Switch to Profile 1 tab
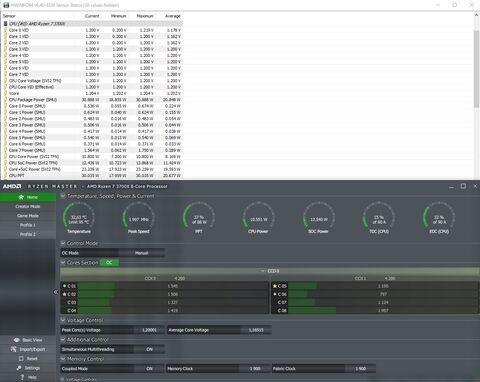This screenshot has height=382, width=480. (28, 225)
